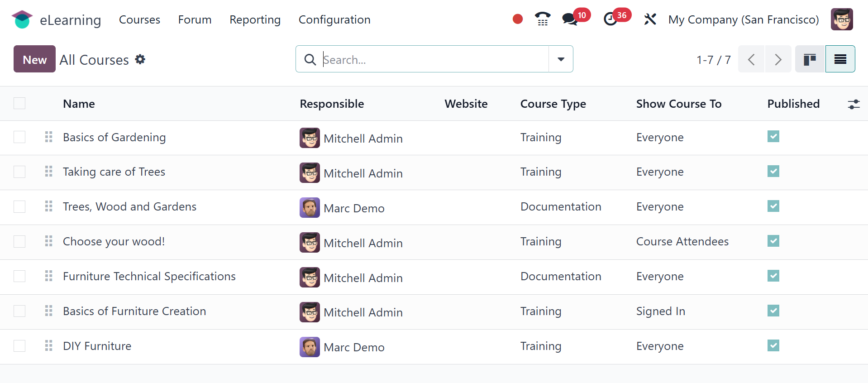Viewport: 868px width, 383px height.
Task: Switch to Kanban view
Action: pyautogui.click(x=810, y=59)
